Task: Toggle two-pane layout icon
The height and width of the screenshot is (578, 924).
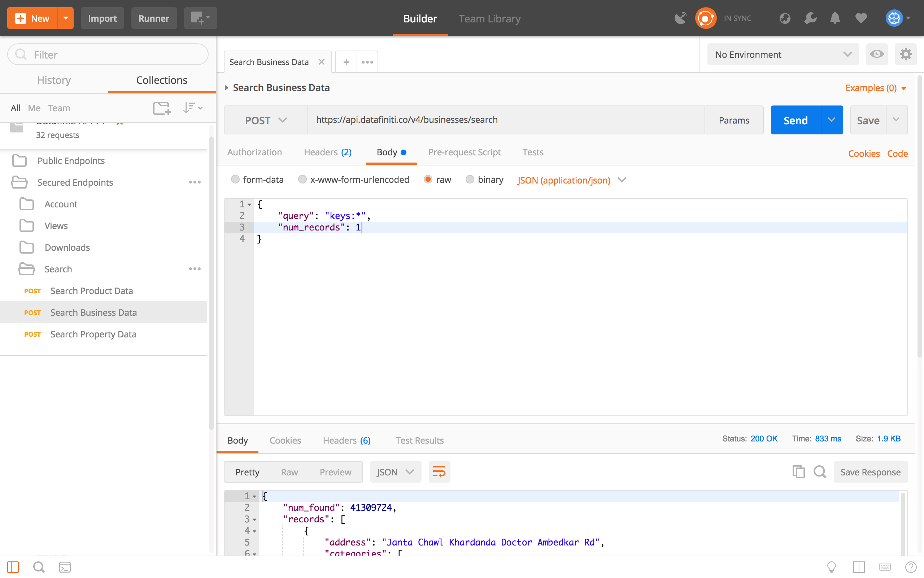Action: point(859,567)
